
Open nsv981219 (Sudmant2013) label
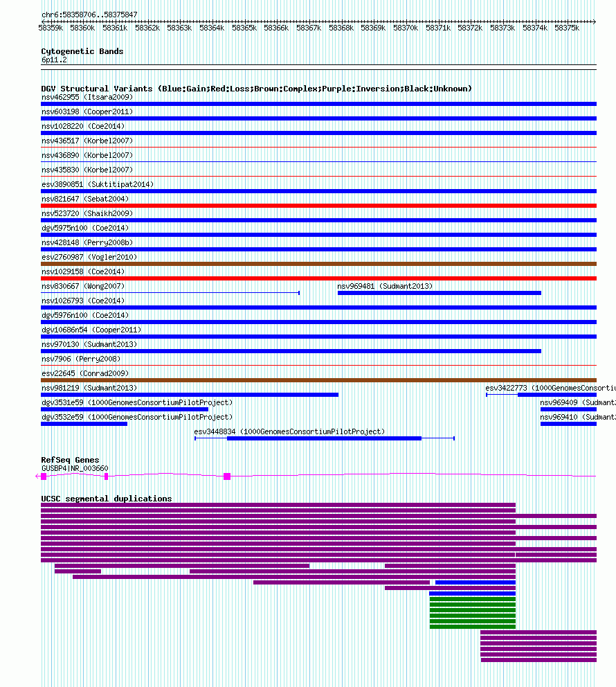coord(89,388)
